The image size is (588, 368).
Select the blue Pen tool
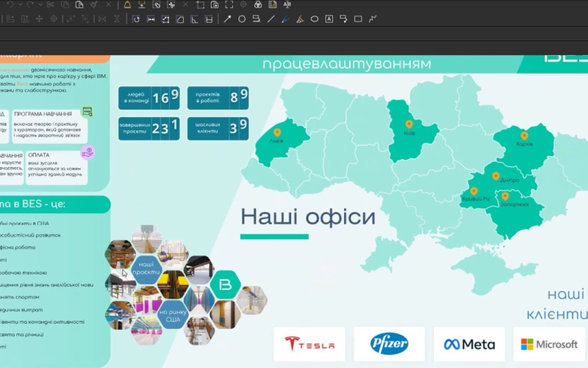point(285,19)
